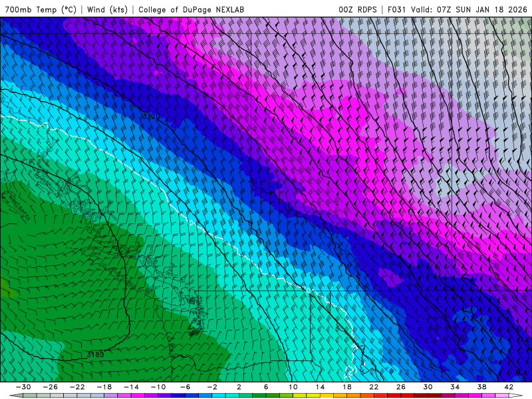The width and height of the screenshot is (532, 399).
Task: Click the "00Z RDPS" model run label
Action: pos(358,9)
